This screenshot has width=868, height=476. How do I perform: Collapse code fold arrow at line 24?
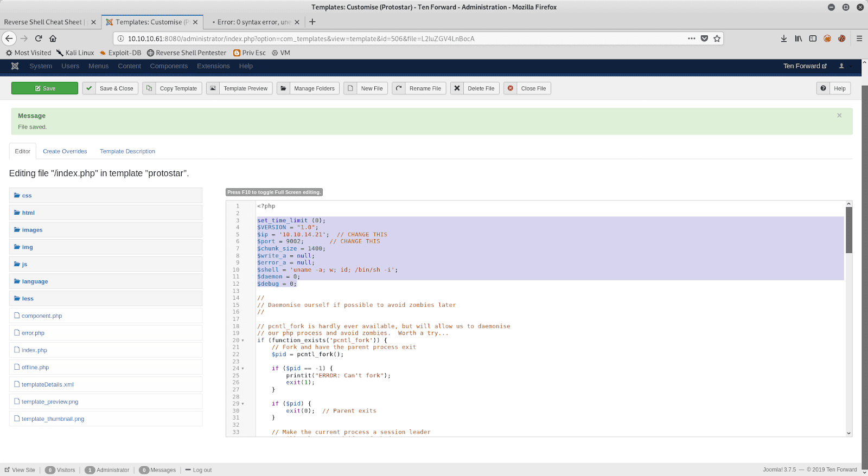pyautogui.click(x=243, y=369)
